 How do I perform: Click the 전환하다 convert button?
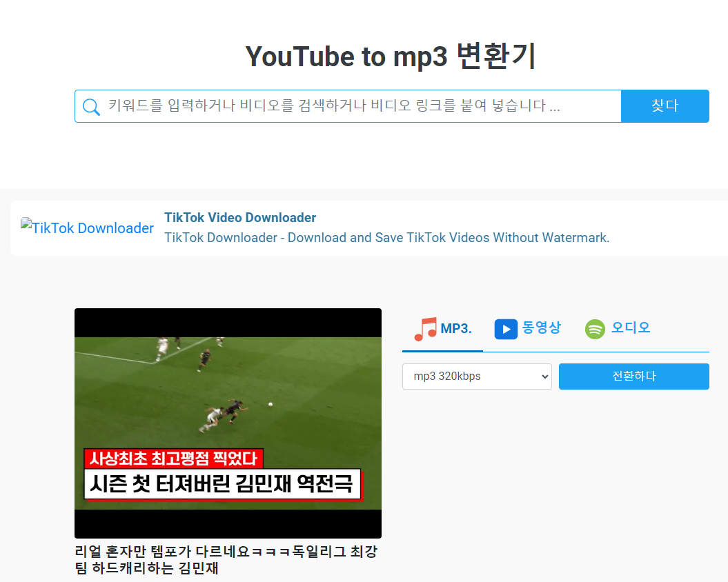coord(633,377)
